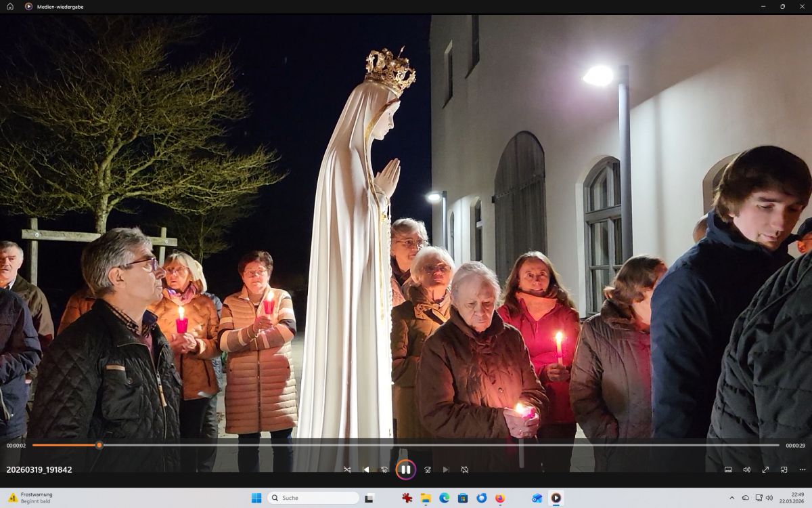Skip forward 30 seconds
Image resolution: width=812 pixels, height=508 pixels.
pos(428,469)
